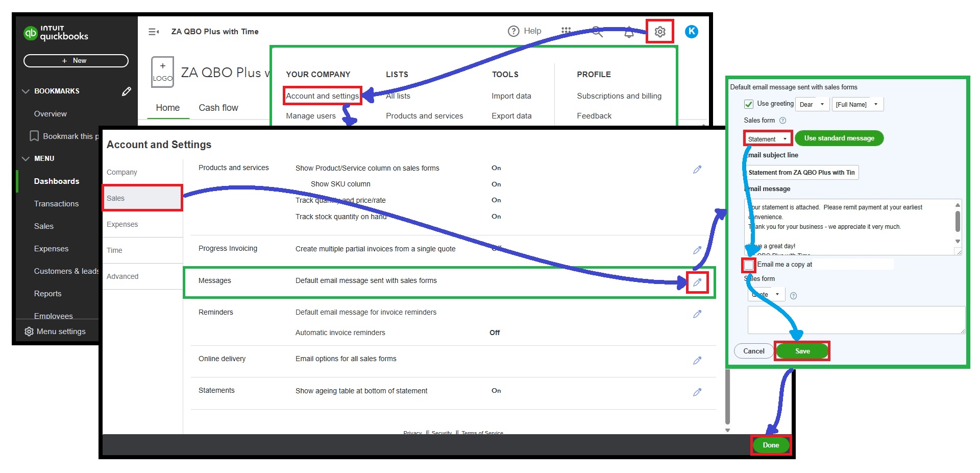Click the Help question mark icon
The height and width of the screenshot is (473, 980).
point(513,31)
